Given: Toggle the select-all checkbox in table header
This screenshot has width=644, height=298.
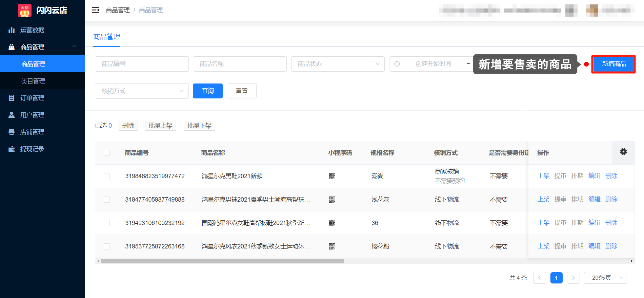Looking at the screenshot, I should [107, 153].
